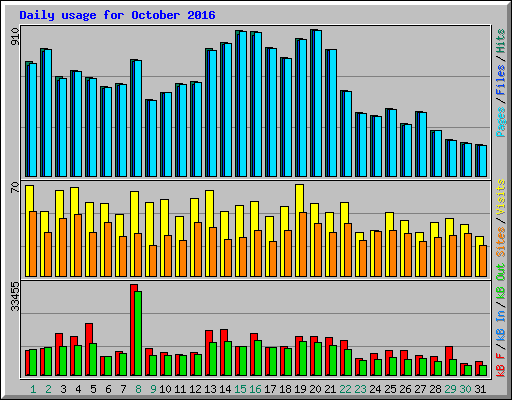Click day label 7 on the x-axis
Image resolution: width=512 pixels, height=400 pixels.
(x=123, y=389)
